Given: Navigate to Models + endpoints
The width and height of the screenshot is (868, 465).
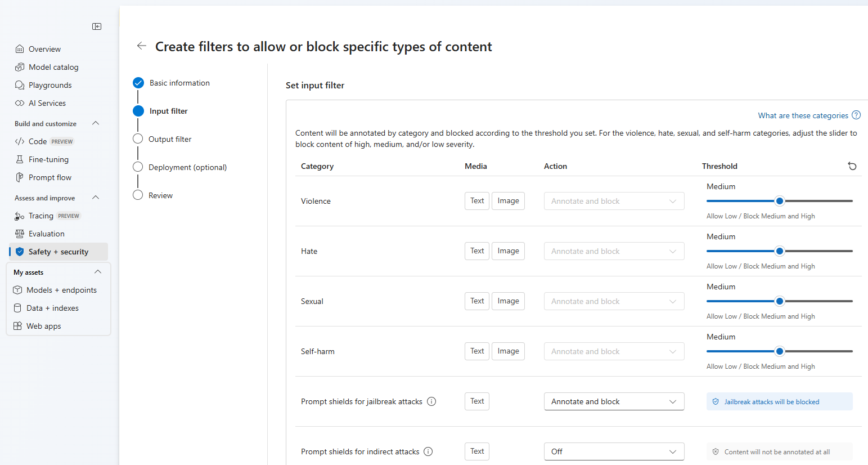Looking at the screenshot, I should [x=61, y=290].
